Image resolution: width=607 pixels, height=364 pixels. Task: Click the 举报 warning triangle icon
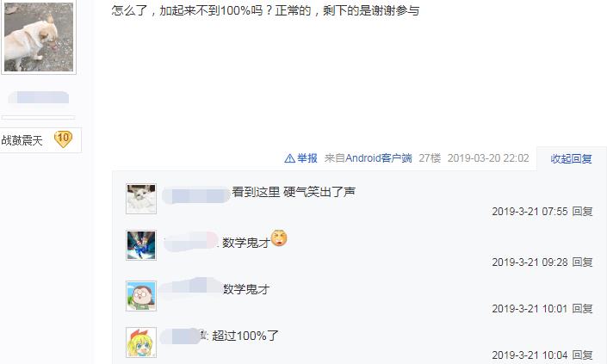289,158
